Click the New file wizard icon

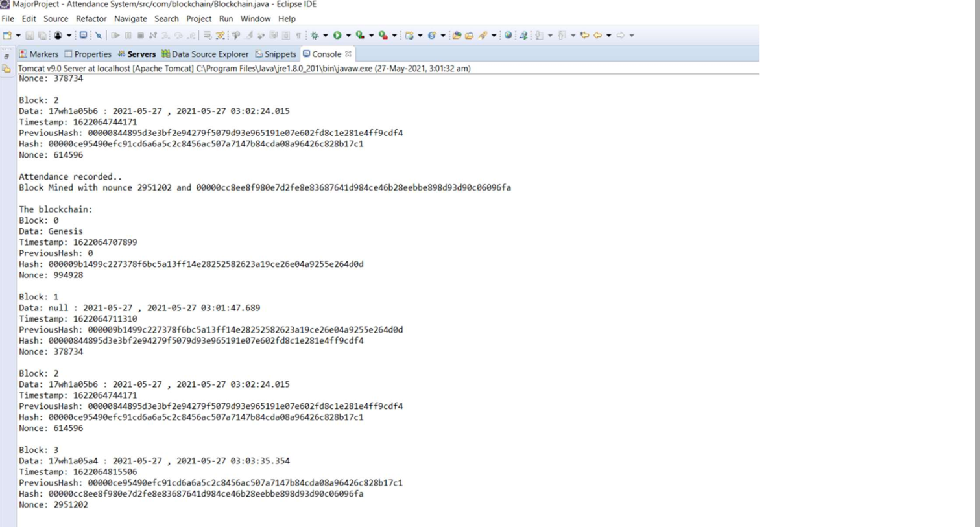click(x=7, y=35)
